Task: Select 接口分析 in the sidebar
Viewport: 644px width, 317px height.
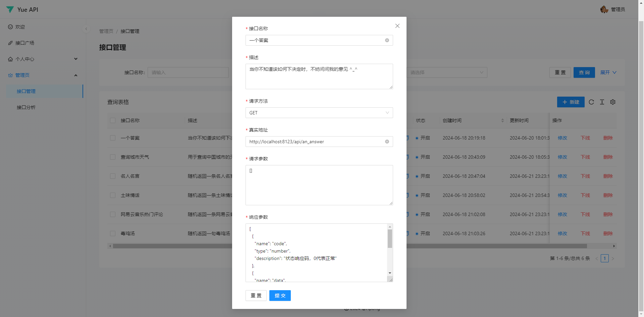Action: pos(26,107)
